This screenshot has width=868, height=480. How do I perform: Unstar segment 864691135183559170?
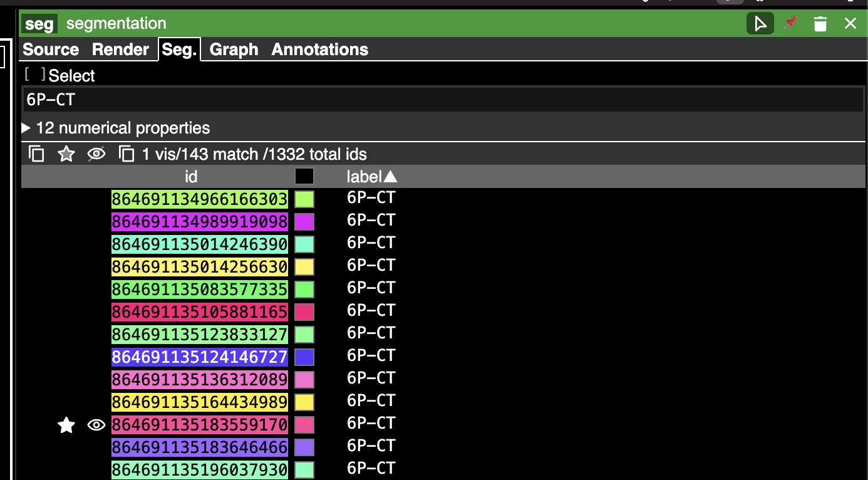tap(66, 425)
